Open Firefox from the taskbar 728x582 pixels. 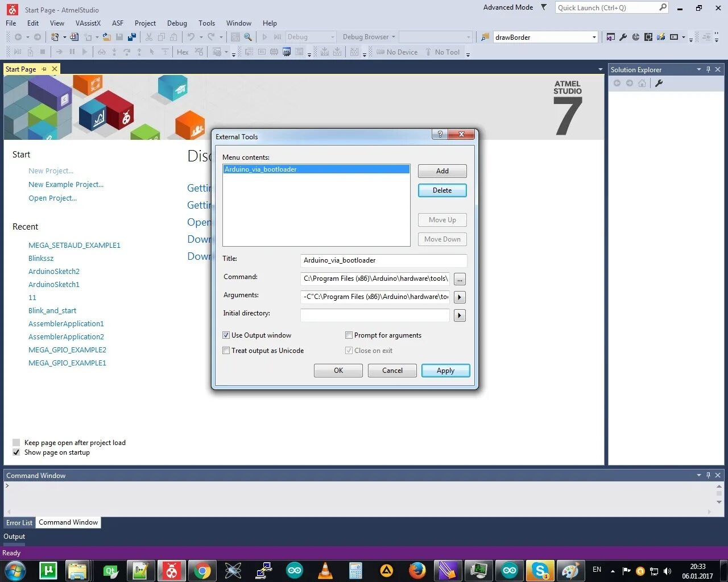pos(417,570)
